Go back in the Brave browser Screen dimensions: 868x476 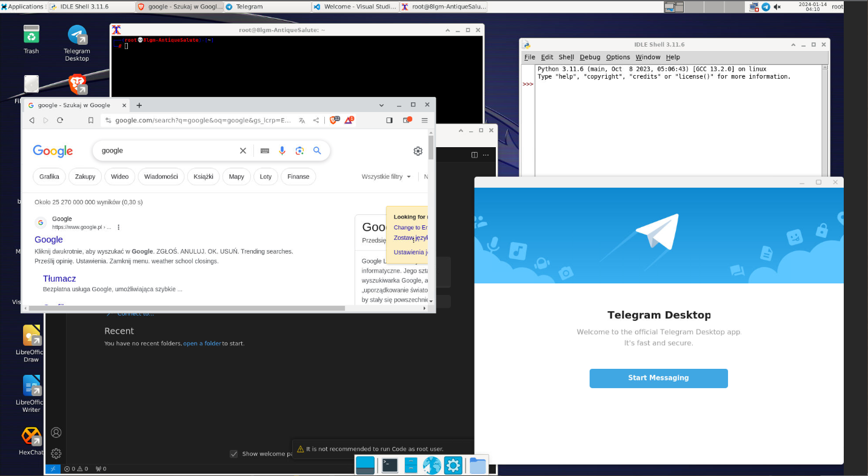click(32, 121)
